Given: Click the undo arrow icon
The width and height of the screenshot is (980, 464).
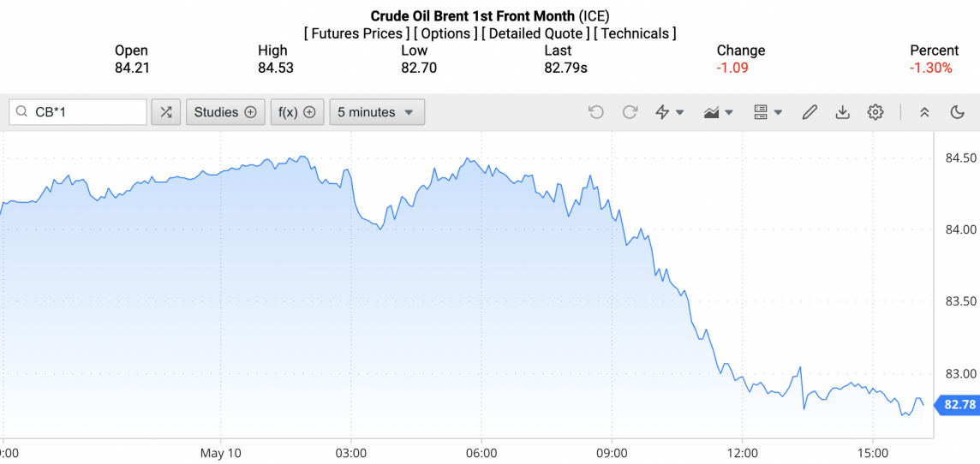Looking at the screenshot, I should pos(596,112).
